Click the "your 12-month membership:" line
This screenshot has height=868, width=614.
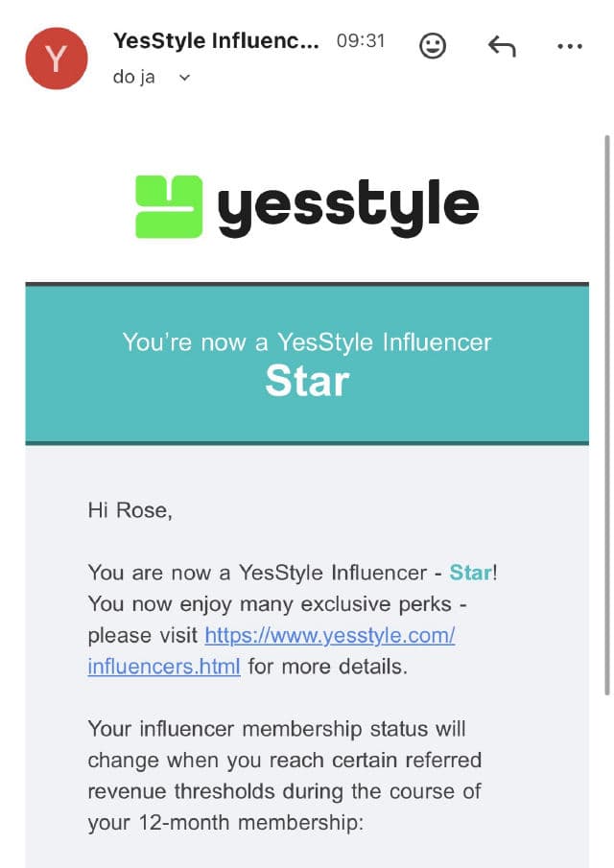[x=225, y=822]
